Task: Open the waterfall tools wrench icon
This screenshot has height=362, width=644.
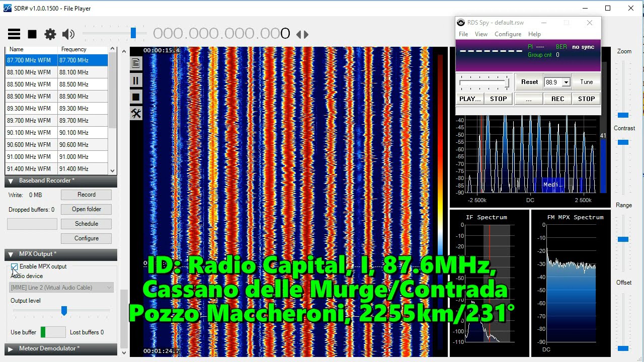Action: tap(136, 114)
